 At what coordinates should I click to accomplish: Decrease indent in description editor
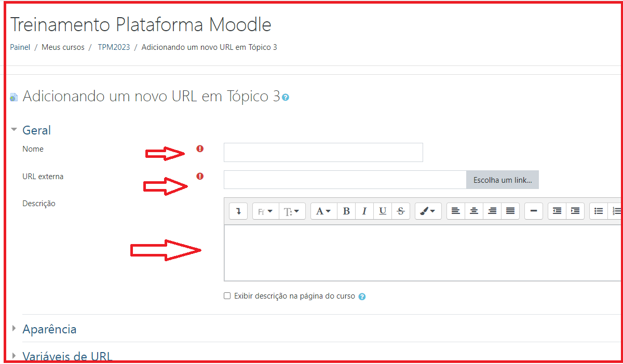pos(557,211)
